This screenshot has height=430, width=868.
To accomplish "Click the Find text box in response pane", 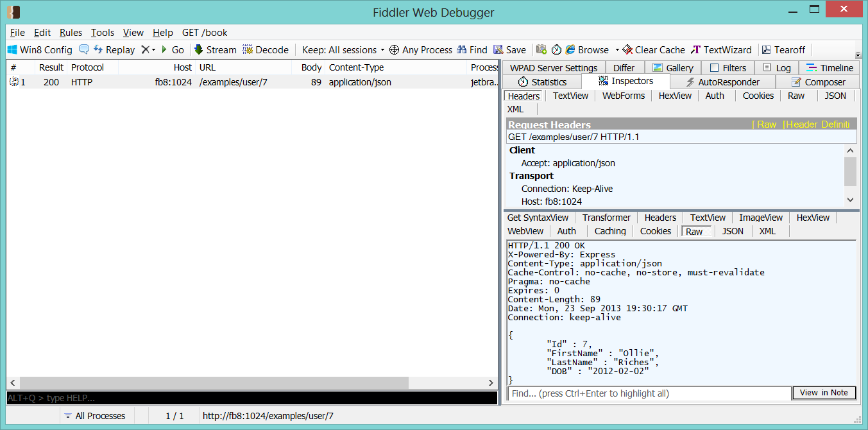I will point(649,393).
